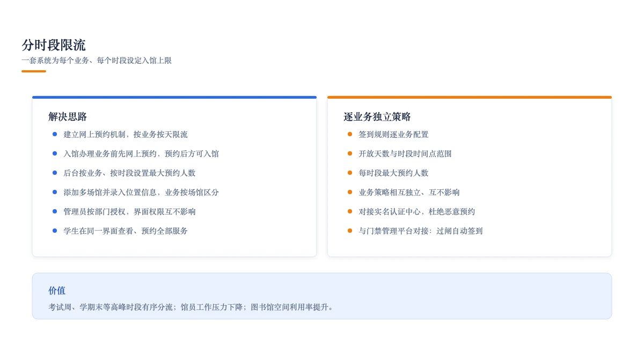Click the 价值 heading
644x362 pixels.
click(x=57, y=291)
